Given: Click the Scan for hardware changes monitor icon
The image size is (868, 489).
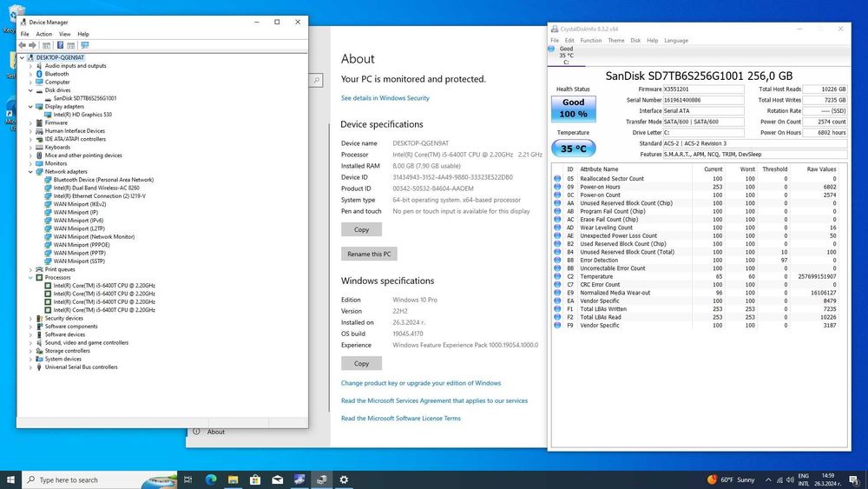Looking at the screenshot, I should point(85,45).
